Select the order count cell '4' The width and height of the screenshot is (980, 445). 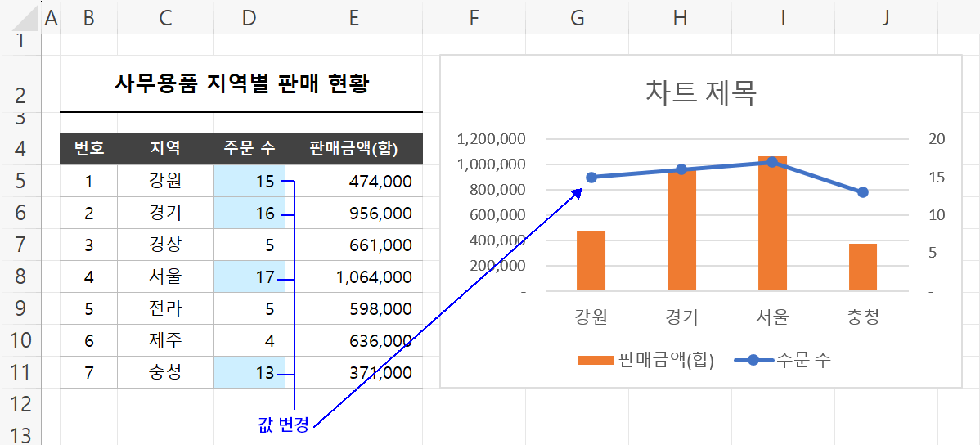[249, 340]
